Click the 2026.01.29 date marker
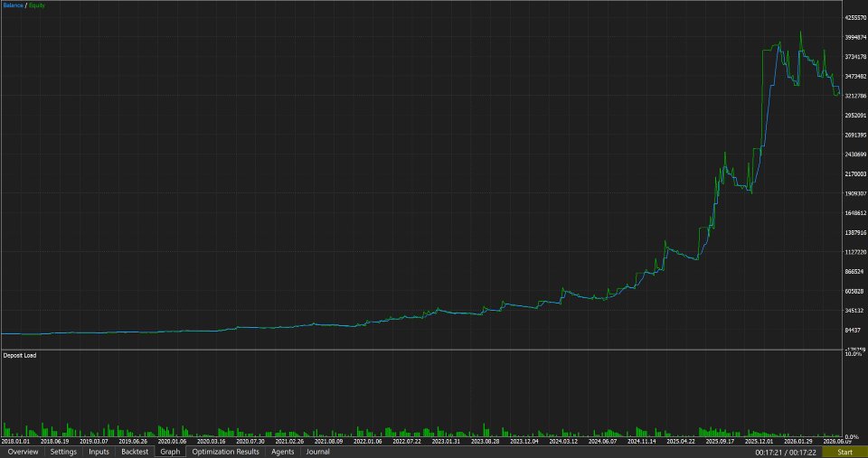The width and height of the screenshot is (868, 458). (x=798, y=442)
